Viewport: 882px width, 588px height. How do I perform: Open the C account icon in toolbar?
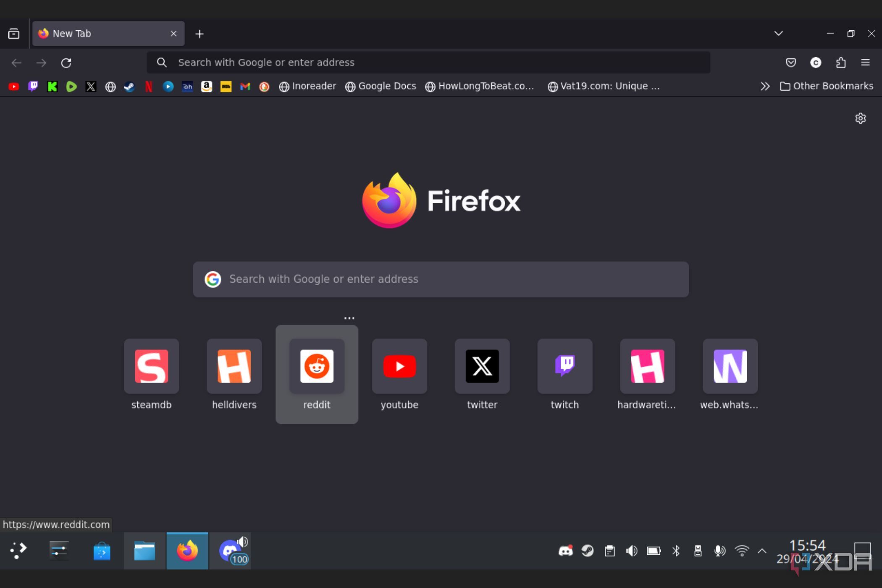tap(816, 63)
